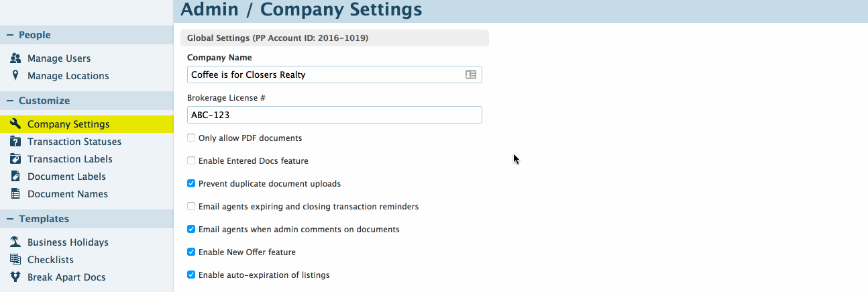Image resolution: width=868 pixels, height=292 pixels.
Task: Click the Business Holidays island icon
Action: point(15,242)
